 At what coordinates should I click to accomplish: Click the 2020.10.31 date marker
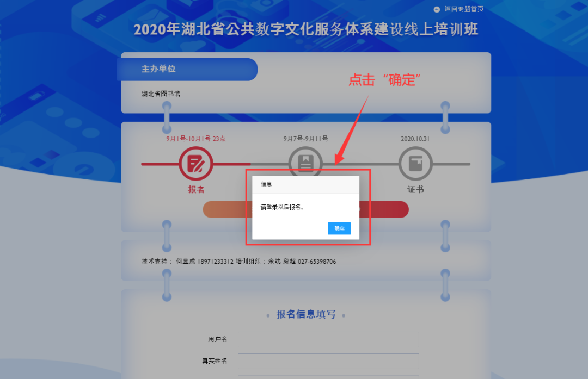[x=415, y=139]
